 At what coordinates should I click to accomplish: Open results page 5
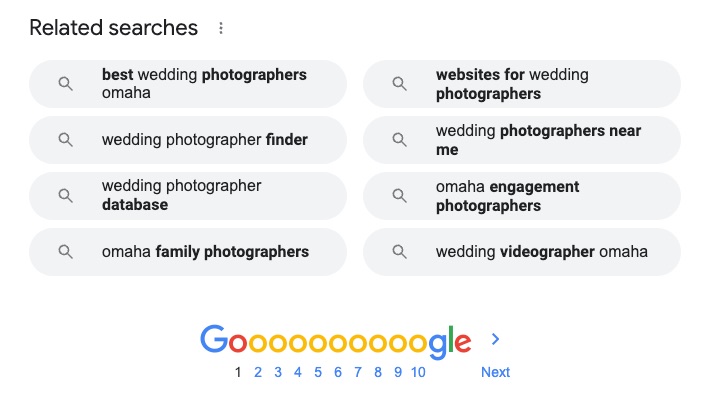(318, 372)
